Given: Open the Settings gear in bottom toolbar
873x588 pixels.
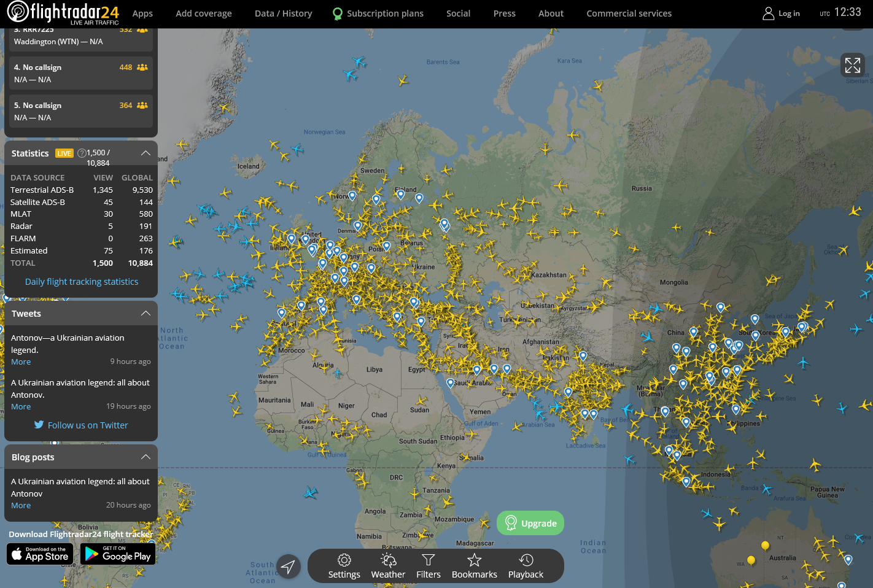Looking at the screenshot, I should point(344,565).
